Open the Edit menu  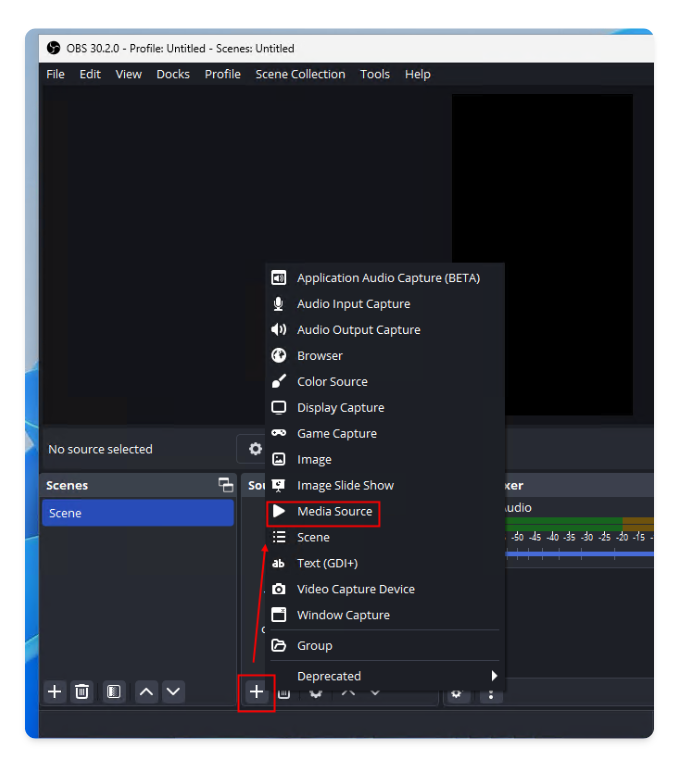(x=90, y=74)
